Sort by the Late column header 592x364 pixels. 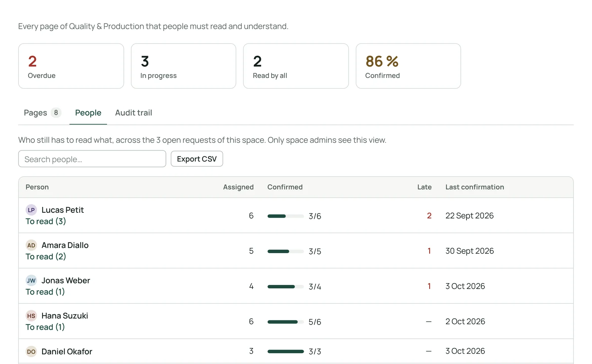coord(424,187)
